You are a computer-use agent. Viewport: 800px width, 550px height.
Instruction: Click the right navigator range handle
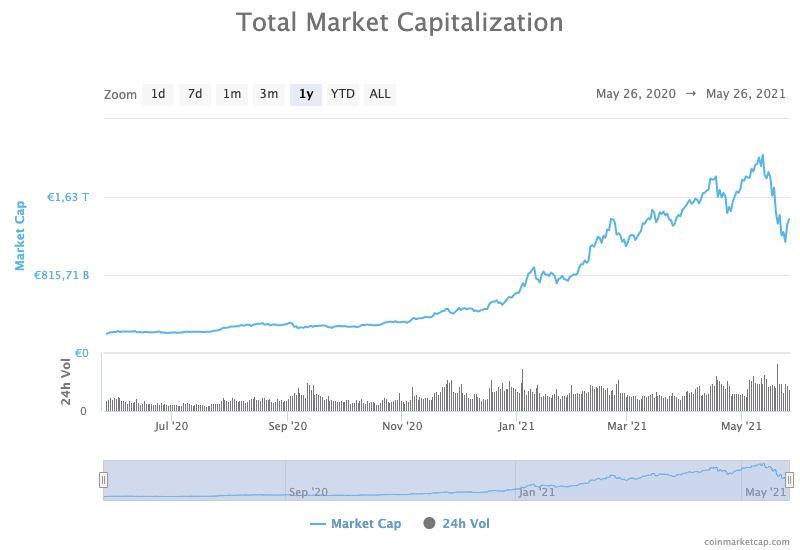(x=789, y=480)
